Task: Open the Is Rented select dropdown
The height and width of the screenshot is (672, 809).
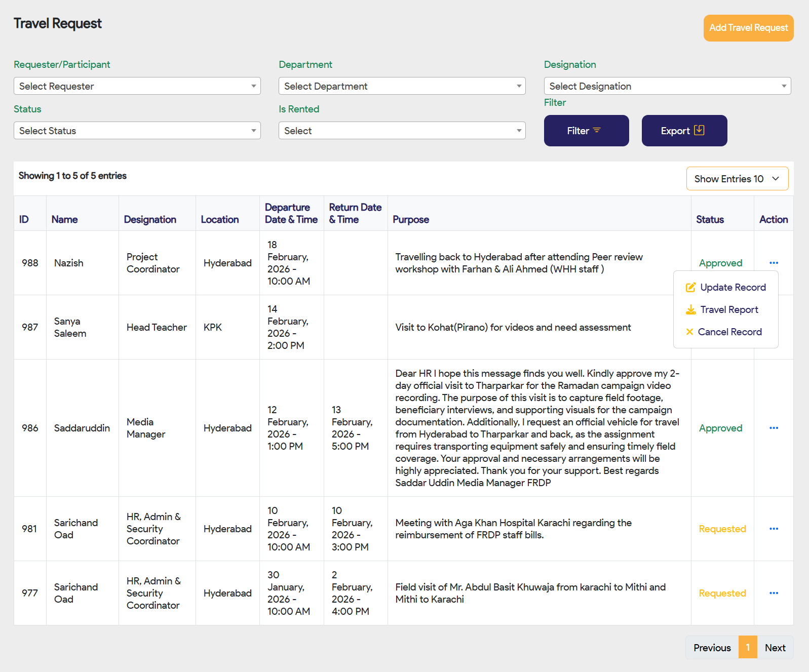Action: pyautogui.click(x=402, y=131)
